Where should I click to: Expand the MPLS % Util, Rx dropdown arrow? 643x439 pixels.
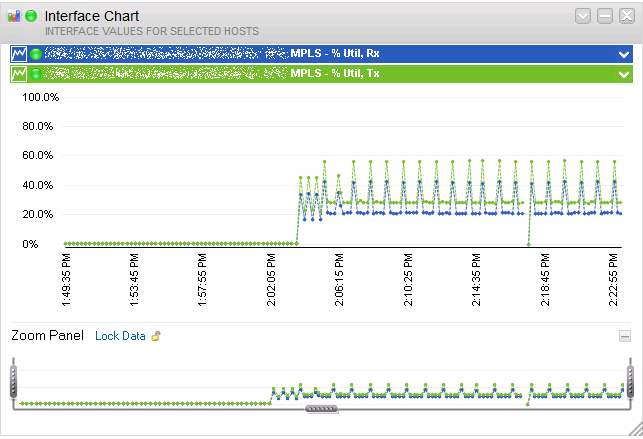pos(624,55)
